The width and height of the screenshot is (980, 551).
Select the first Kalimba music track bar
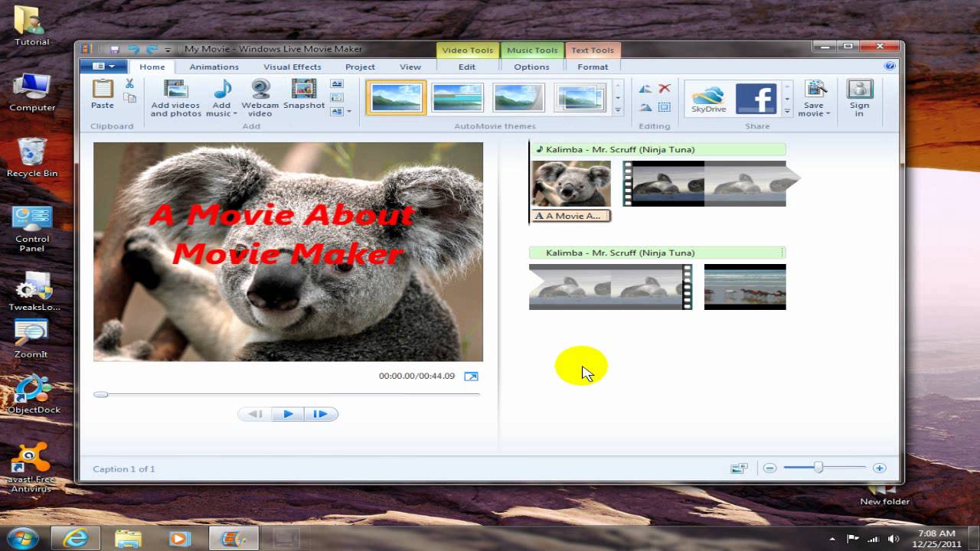(658, 149)
